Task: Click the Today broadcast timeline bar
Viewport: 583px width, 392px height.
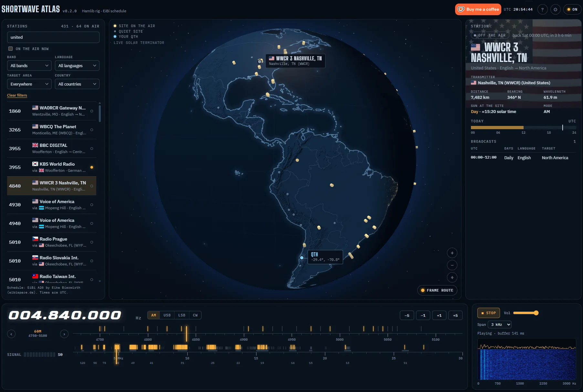Action: (523, 128)
